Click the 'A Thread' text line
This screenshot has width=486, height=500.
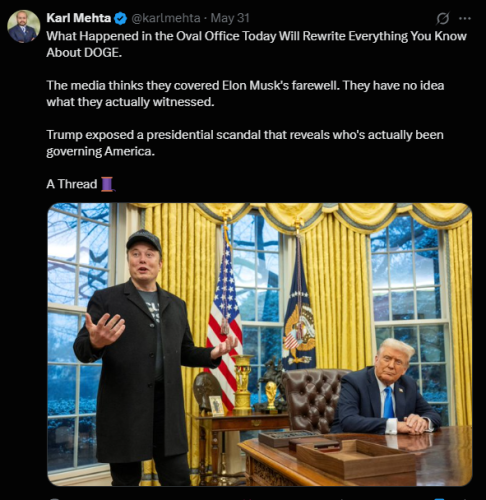pos(72,184)
